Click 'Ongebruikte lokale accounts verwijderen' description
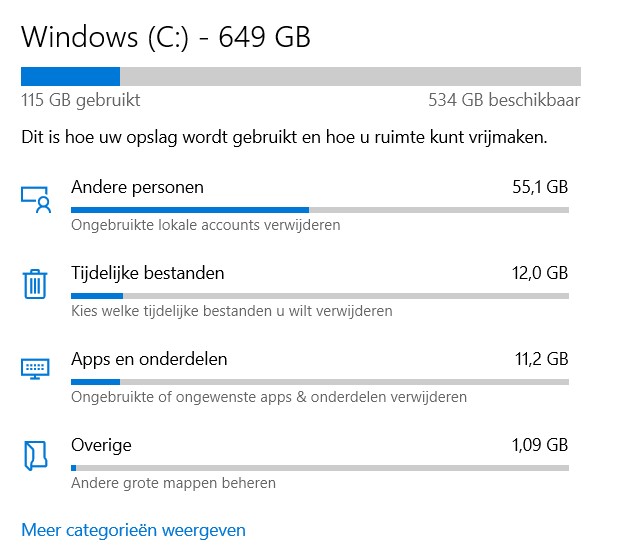The width and height of the screenshot is (617, 558). pos(205,225)
